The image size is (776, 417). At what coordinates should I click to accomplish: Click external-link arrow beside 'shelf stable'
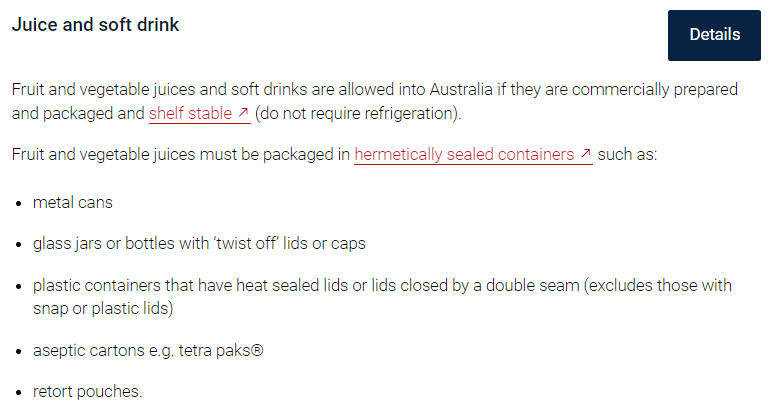pyautogui.click(x=242, y=112)
